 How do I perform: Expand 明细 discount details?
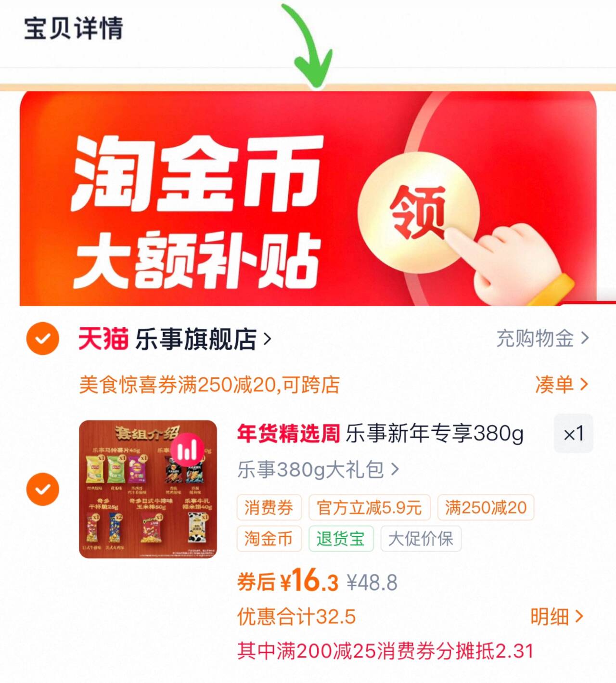point(557,616)
